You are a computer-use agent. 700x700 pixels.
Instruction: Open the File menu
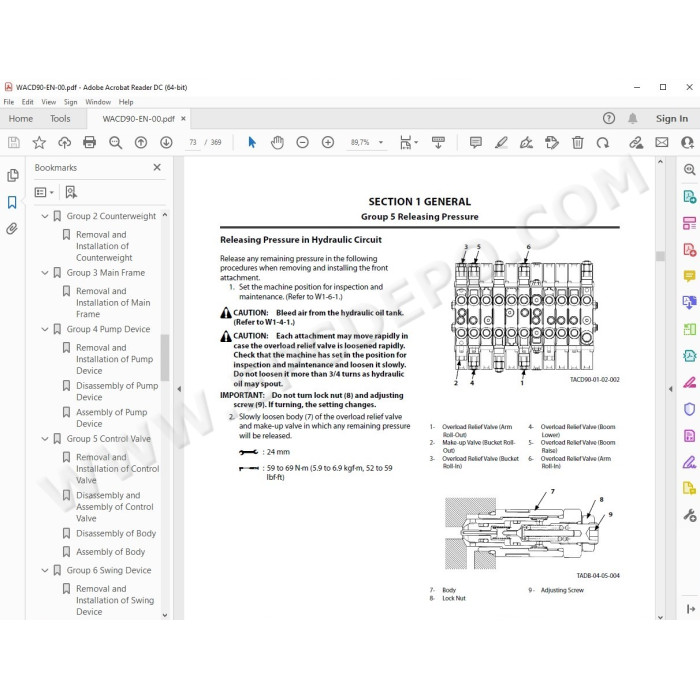coord(8,102)
